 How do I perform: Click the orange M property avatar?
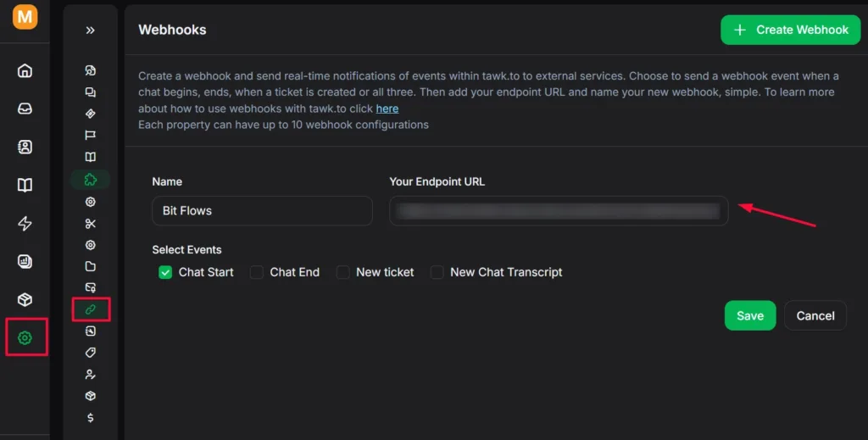(25, 17)
